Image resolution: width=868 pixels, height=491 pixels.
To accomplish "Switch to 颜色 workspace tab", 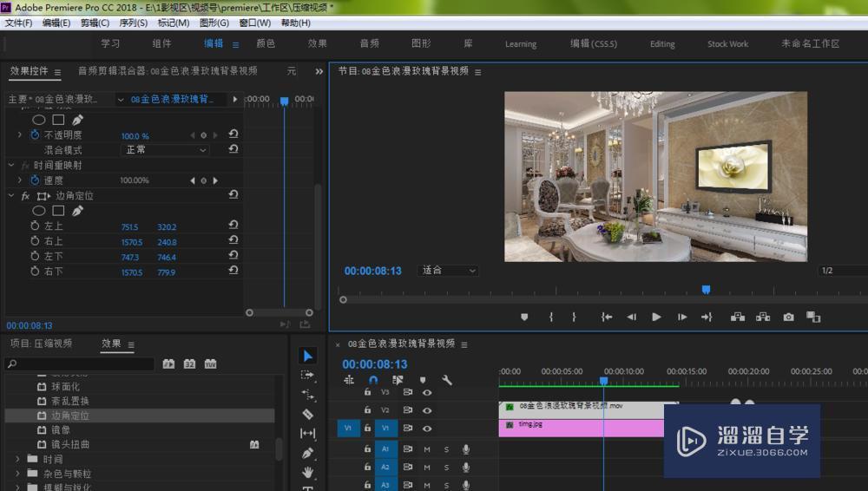I will (266, 43).
